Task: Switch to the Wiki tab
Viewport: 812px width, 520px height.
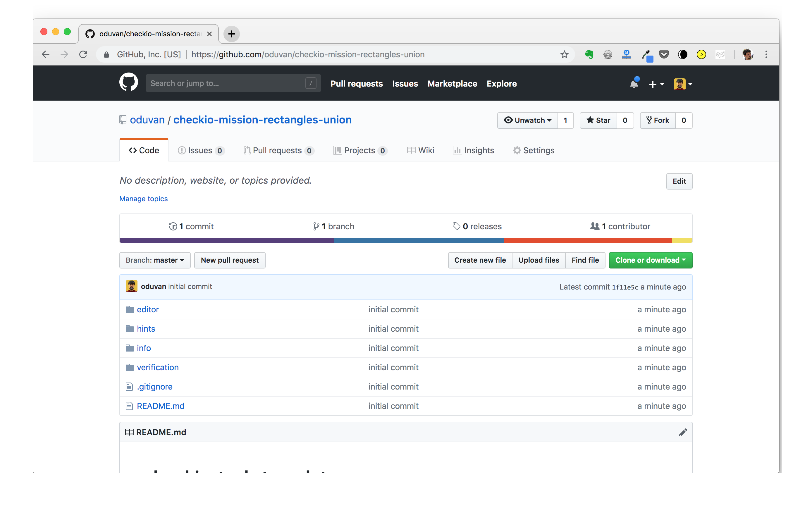Action: [421, 150]
